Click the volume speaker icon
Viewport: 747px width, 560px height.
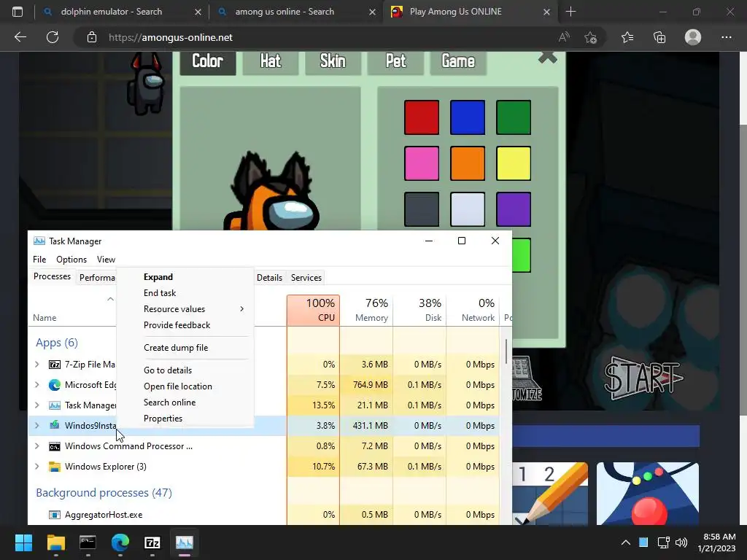[x=681, y=542]
